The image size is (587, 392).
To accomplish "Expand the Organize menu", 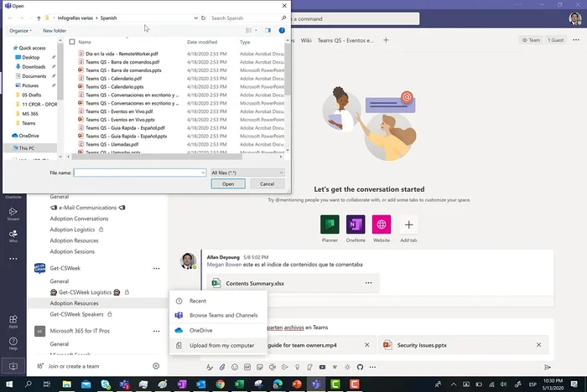I will click(21, 30).
